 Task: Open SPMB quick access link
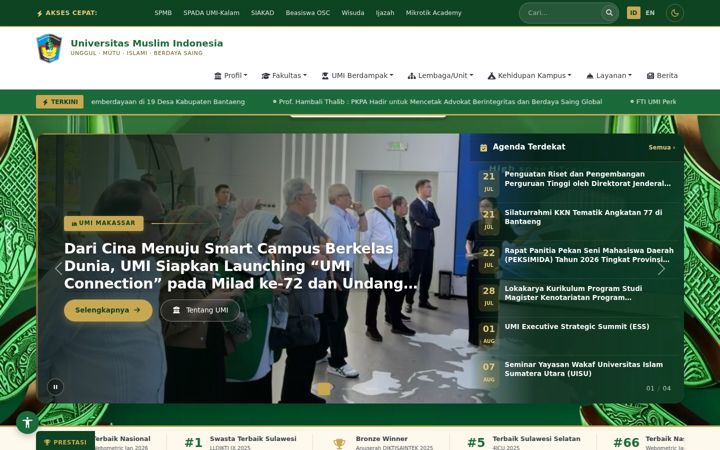163,13
